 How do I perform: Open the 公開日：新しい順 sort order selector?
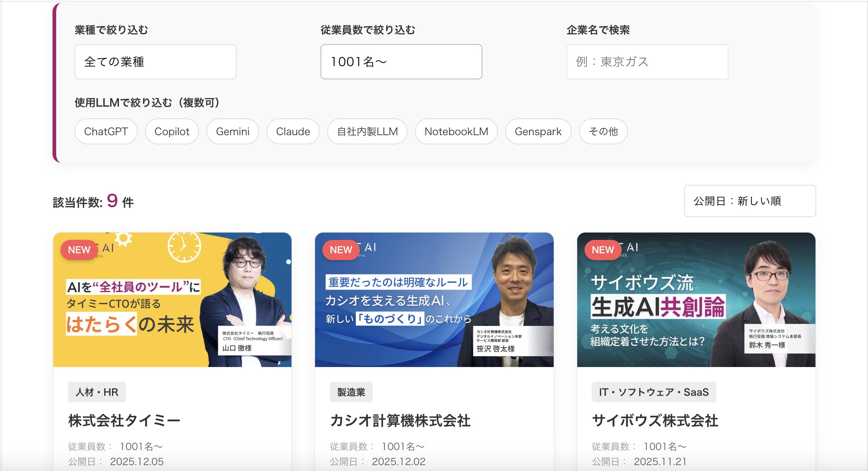point(750,201)
